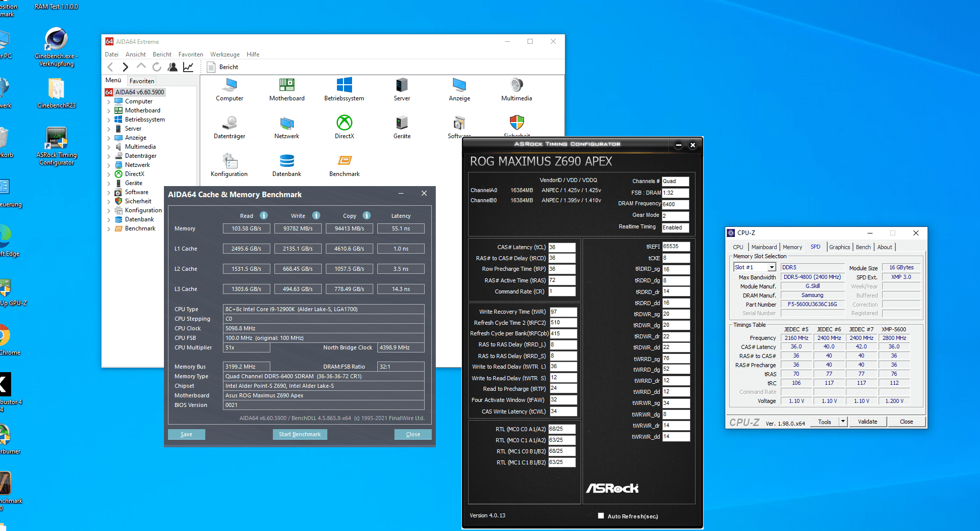This screenshot has width=980, height=531.
Task: Open the Hilfe menu
Action: pos(253,54)
